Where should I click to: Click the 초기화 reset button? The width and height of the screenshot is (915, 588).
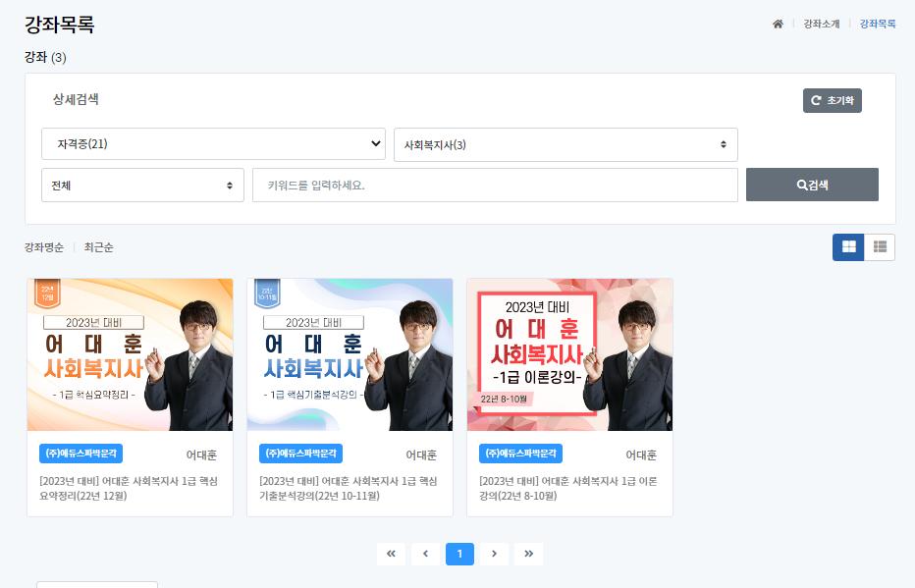click(x=833, y=100)
